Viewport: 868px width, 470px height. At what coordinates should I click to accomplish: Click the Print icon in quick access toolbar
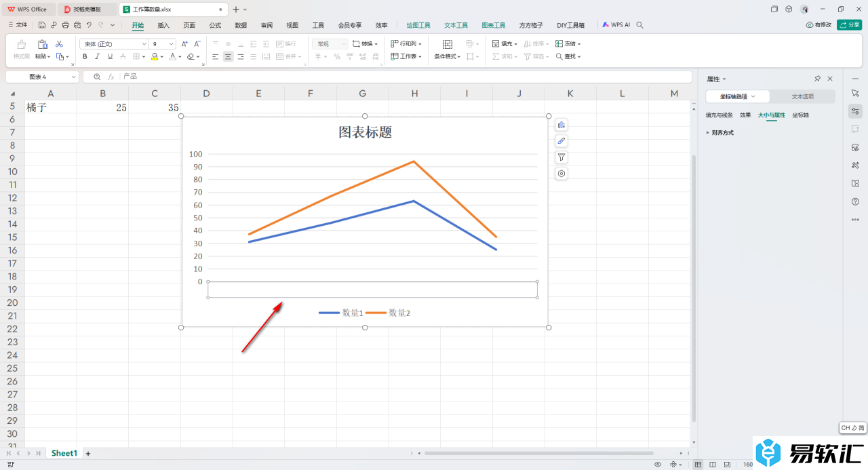[x=65, y=25]
